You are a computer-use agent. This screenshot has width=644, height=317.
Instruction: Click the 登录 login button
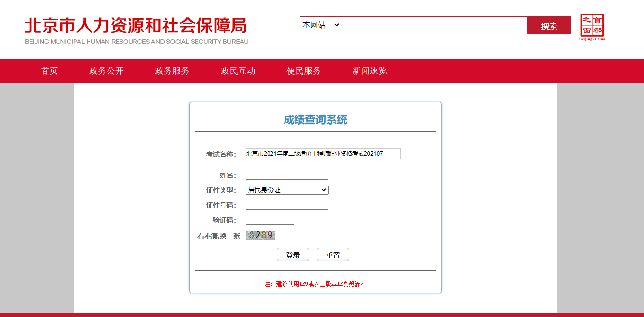293,255
